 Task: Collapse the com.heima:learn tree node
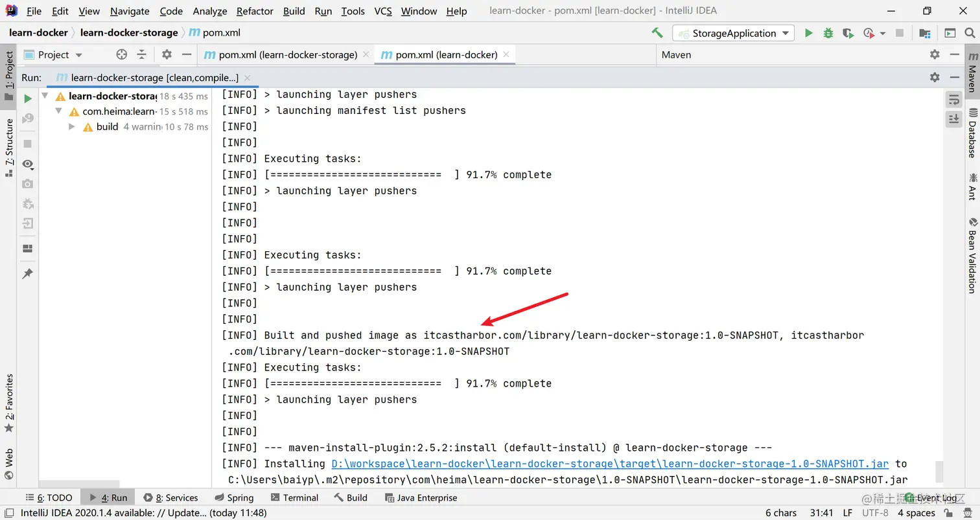point(58,111)
